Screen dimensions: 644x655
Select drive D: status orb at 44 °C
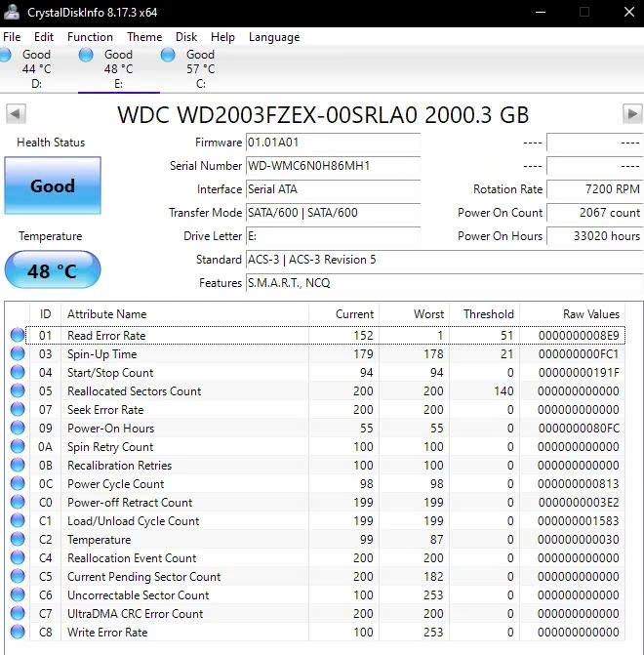(5, 56)
